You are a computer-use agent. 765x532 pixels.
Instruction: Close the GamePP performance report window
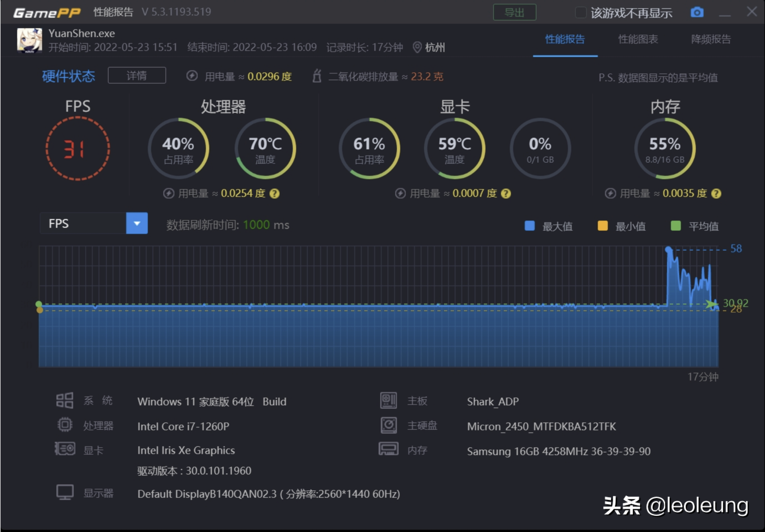point(751,12)
